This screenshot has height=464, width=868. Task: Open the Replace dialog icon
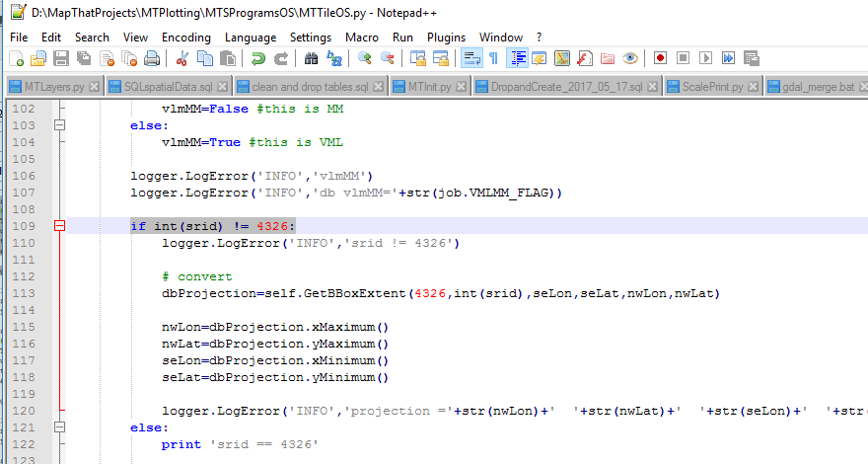(x=334, y=58)
